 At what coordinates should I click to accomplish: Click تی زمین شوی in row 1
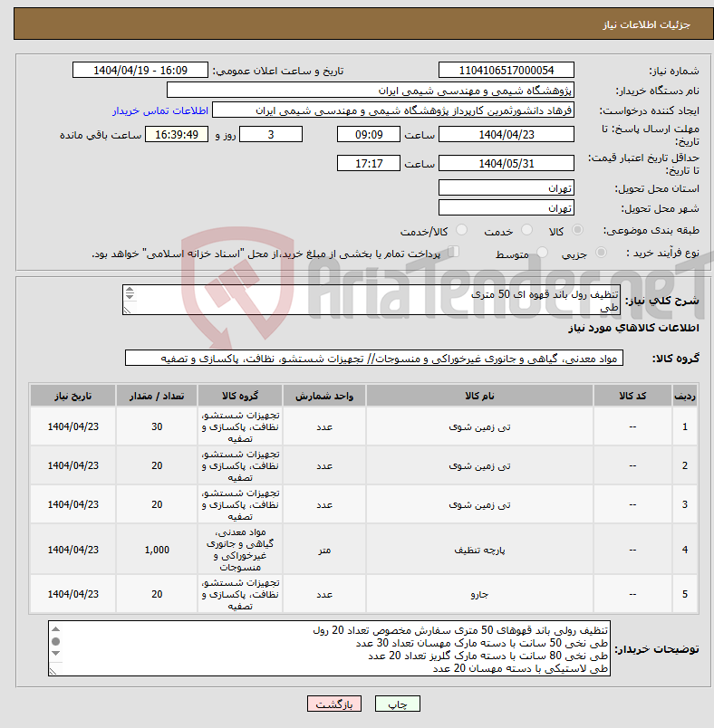click(x=479, y=426)
